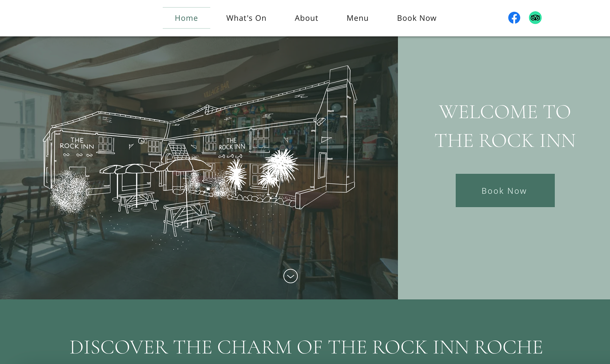Click the left Rock Inn sign in sketch

(77, 143)
